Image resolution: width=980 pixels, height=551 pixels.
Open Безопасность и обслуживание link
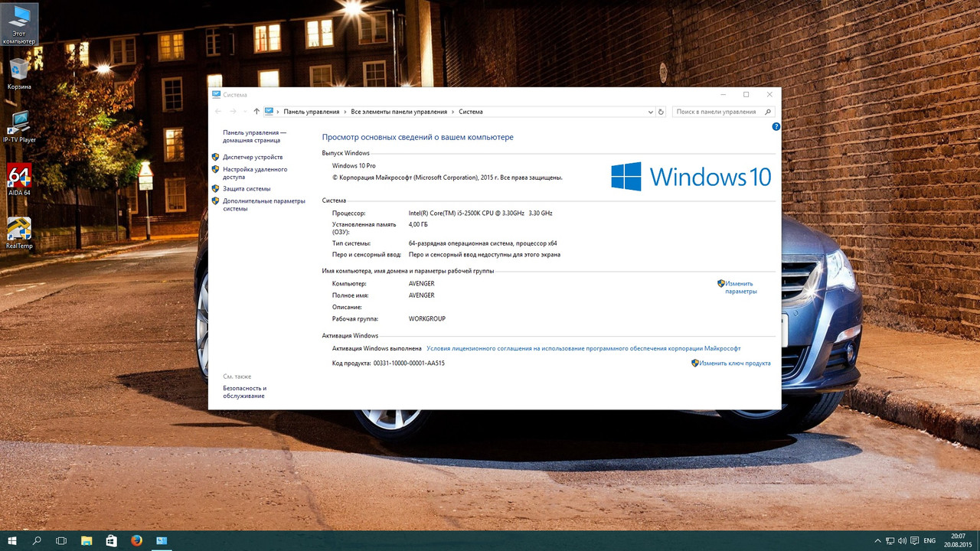[x=244, y=392]
